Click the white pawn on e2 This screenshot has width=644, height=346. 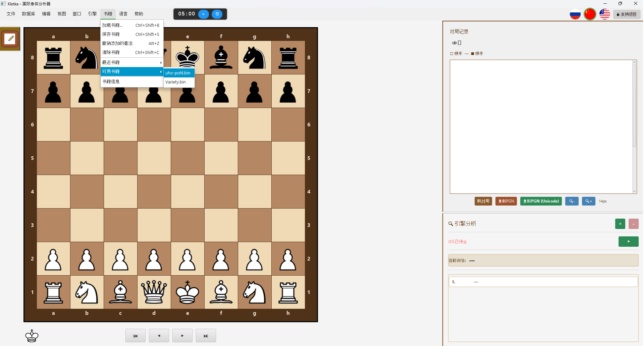[187, 259]
